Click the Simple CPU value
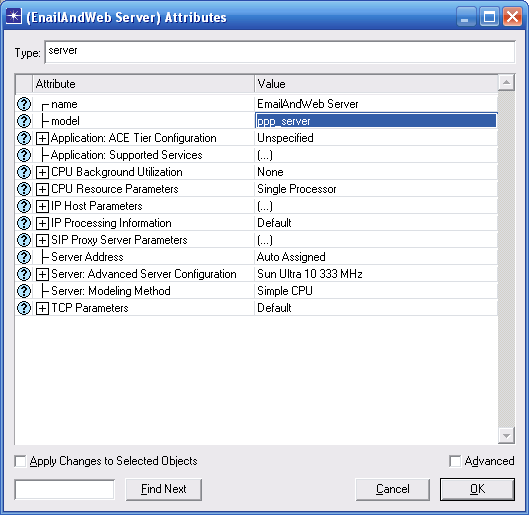Image resolution: width=529 pixels, height=515 pixels. [x=376, y=291]
